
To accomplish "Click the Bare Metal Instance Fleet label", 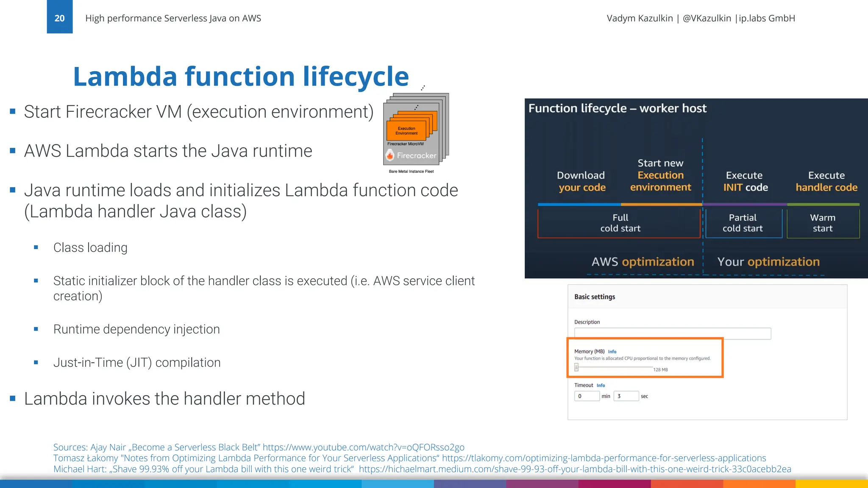I will [x=411, y=172].
